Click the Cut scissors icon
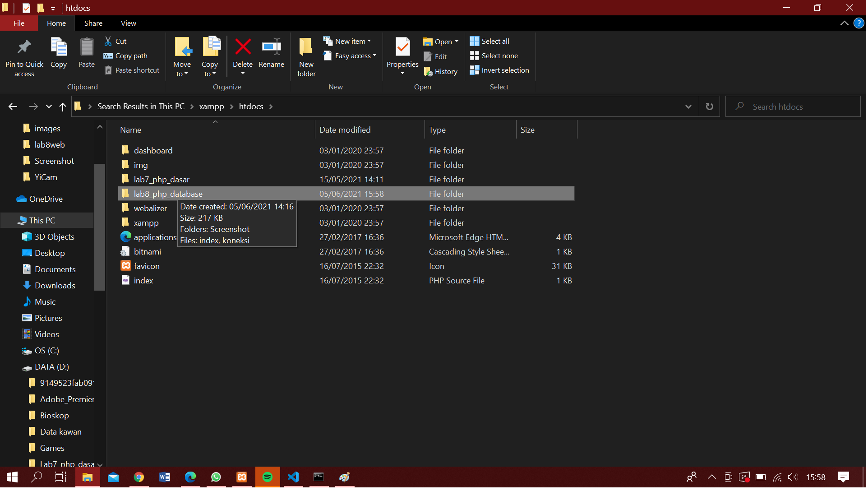868x491 pixels. coord(108,41)
